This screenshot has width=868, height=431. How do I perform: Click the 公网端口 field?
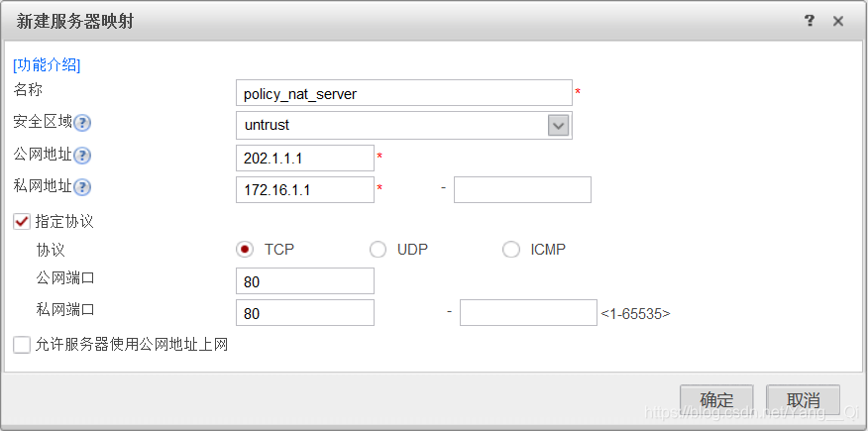305,281
